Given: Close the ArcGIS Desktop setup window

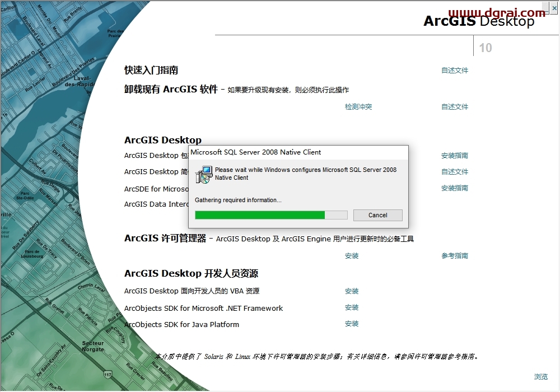Looking at the screenshot, I should click(554, 8).
